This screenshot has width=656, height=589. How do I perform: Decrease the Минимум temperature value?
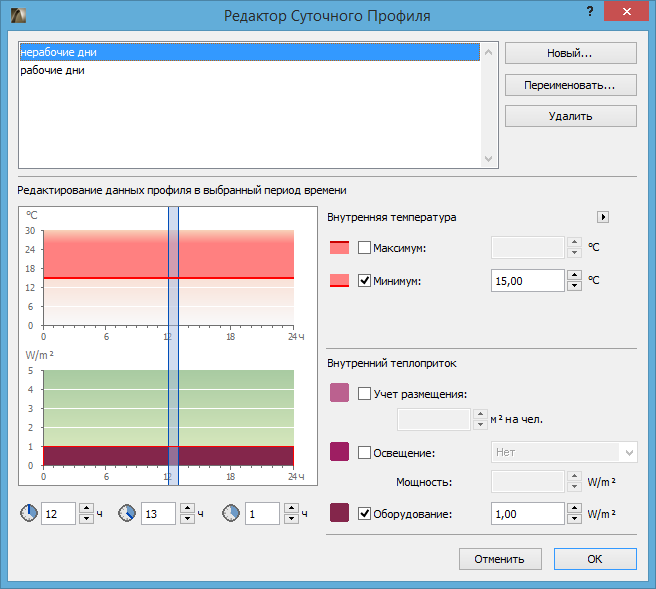coord(574,286)
